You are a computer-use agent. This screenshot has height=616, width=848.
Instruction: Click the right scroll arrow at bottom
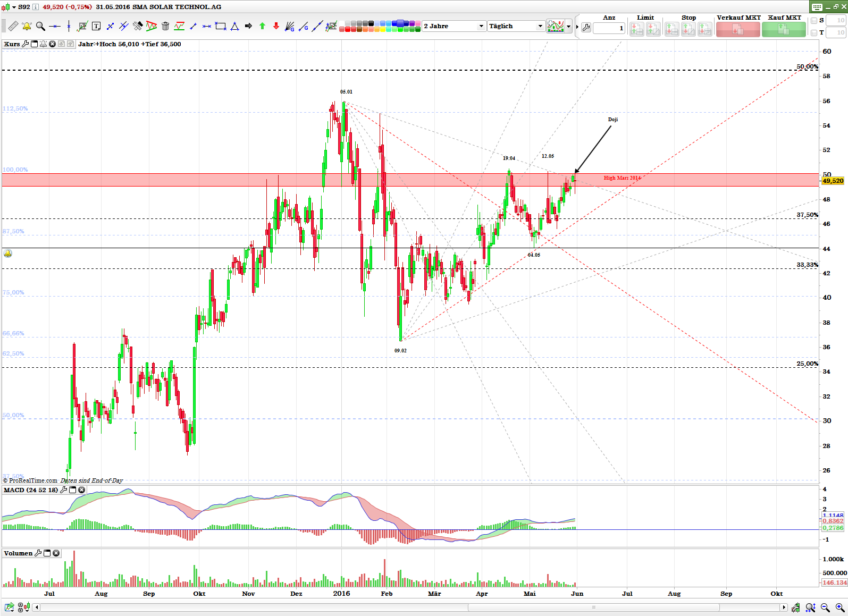coord(783,607)
